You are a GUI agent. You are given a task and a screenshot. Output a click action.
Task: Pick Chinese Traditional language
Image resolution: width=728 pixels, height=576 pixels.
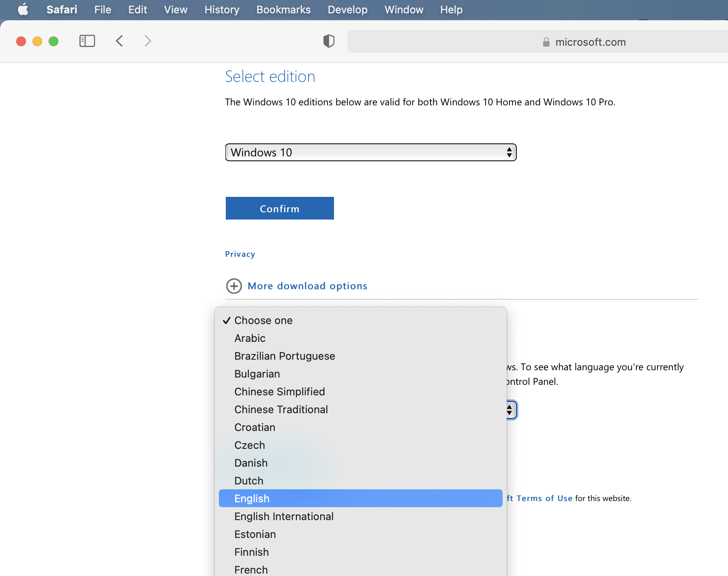tap(361, 410)
